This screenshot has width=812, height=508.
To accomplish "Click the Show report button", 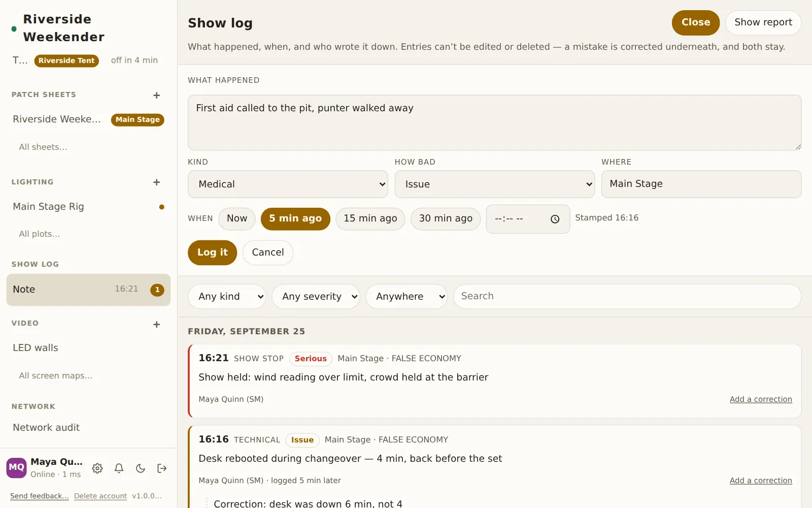I will click(763, 23).
